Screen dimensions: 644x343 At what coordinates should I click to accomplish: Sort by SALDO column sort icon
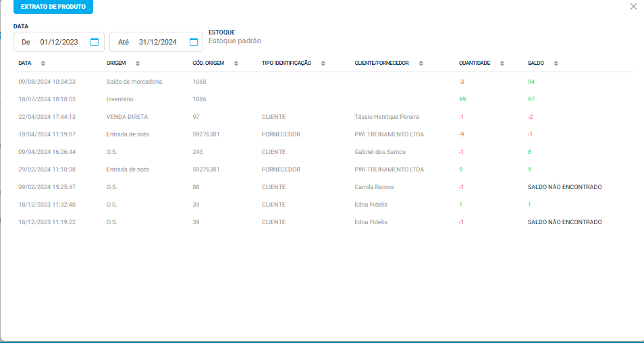click(x=556, y=63)
